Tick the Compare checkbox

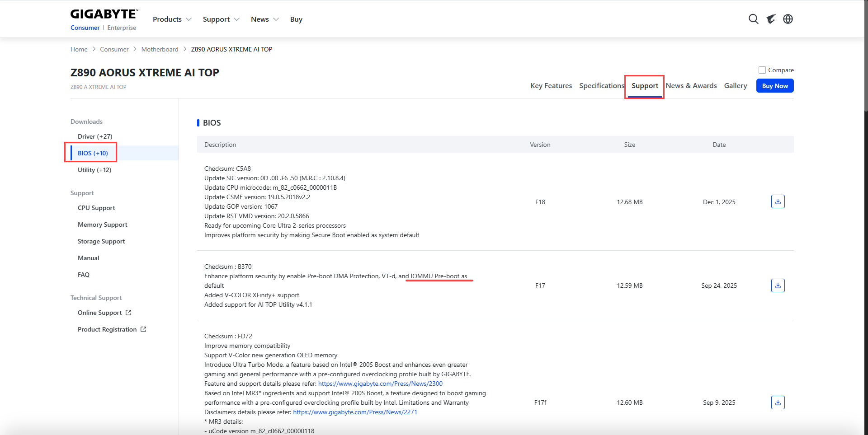click(x=762, y=70)
